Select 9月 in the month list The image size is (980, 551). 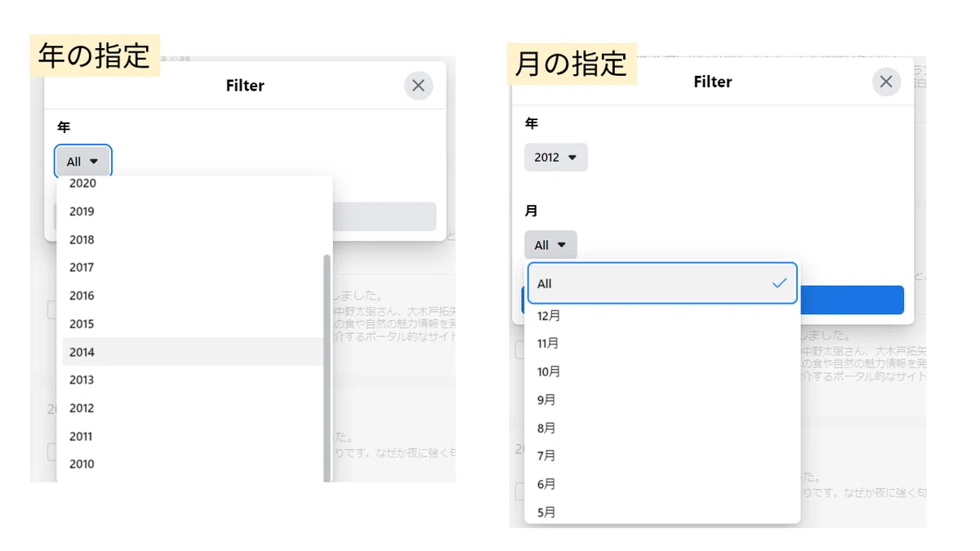(x=662, y=400)
